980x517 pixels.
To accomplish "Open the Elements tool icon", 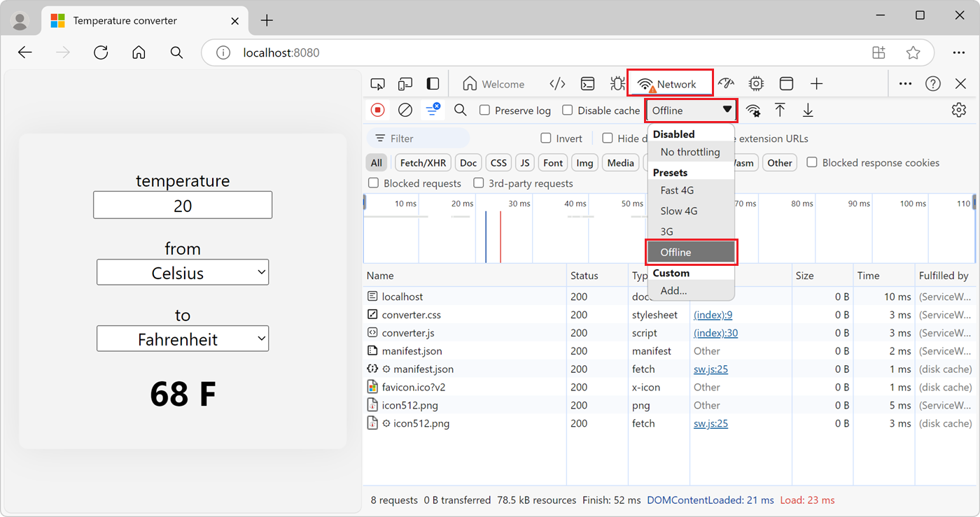I will pos(557,84).
